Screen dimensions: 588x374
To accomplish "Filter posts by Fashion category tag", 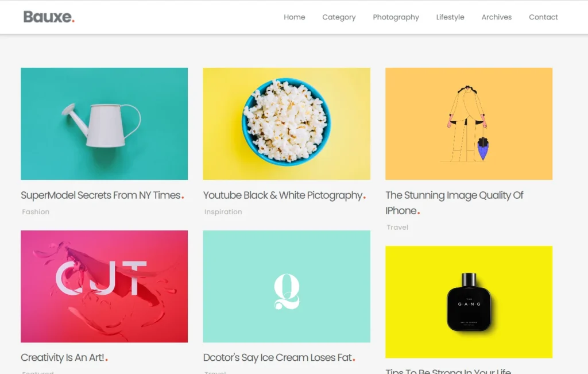I will (36, 212).
